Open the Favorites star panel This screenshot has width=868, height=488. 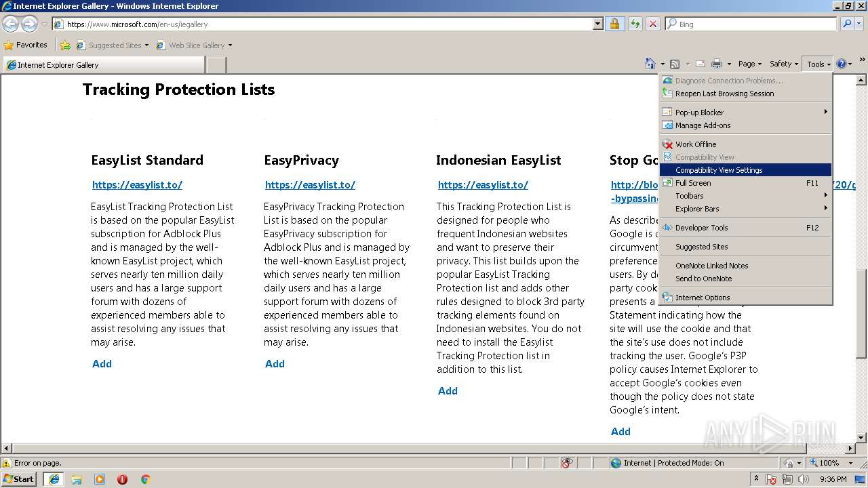pyautogui.click(x=26, y=45)
